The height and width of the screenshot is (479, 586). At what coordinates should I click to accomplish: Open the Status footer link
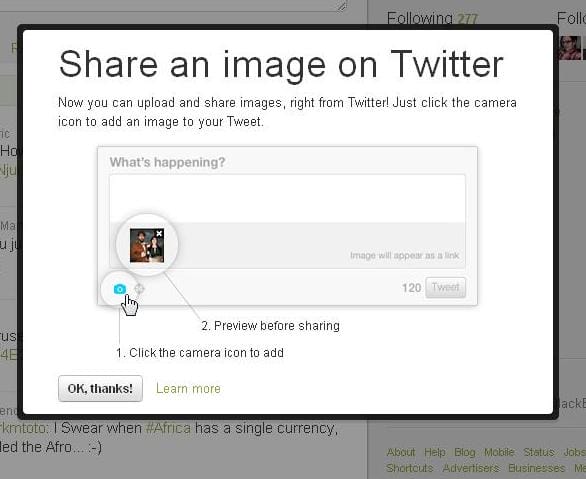(x=539, y=452)
